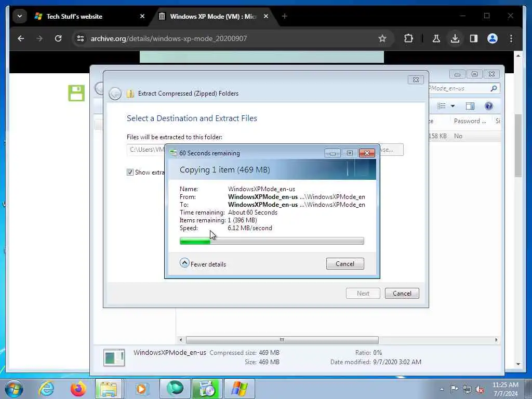Open clock showing 11:25 AM
Image resolution: width=532 pixels, height=399 pixels.
[506, 389]
